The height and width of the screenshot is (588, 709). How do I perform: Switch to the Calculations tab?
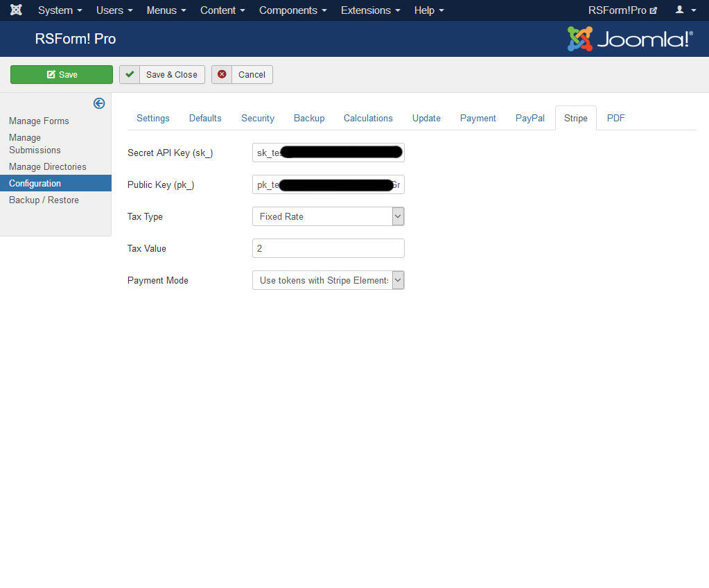pos(368,118)
